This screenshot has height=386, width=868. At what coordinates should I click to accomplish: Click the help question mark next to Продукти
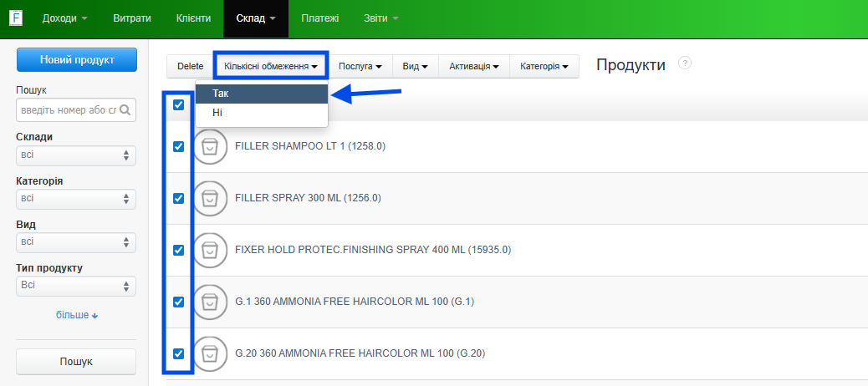pyautogui.click(x=684, y=63)
